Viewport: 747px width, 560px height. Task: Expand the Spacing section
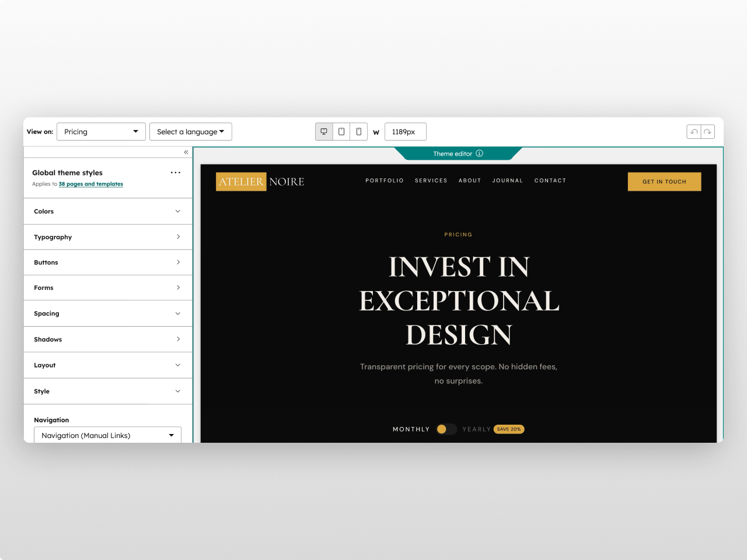(x=108, y=313)
